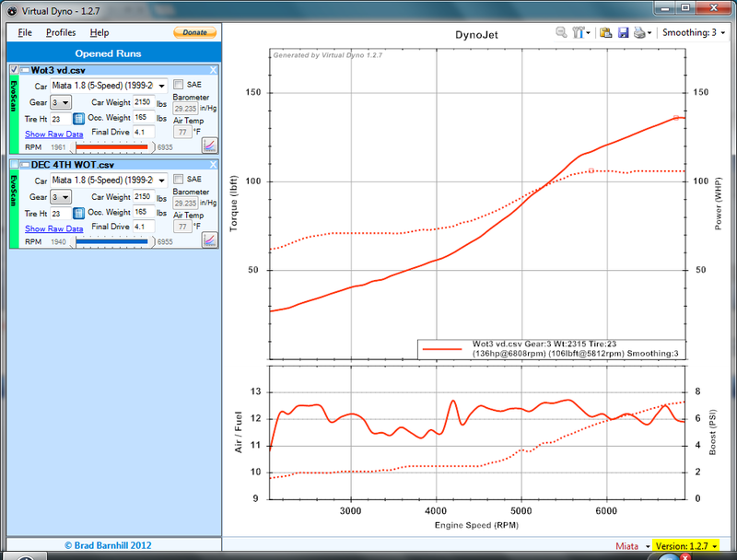Viewport: 737px width, 560px height.
Task: Click the red RPM range slider
Action: point(111,146)
